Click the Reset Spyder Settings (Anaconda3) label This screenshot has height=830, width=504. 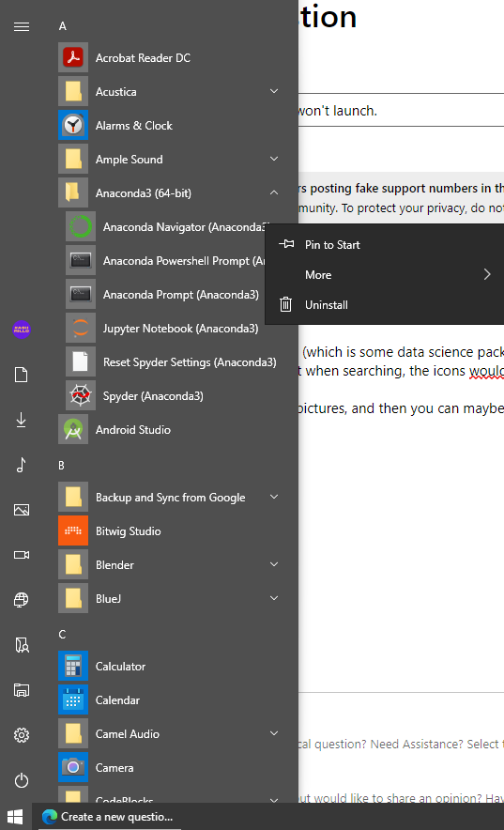click(190, 362)
